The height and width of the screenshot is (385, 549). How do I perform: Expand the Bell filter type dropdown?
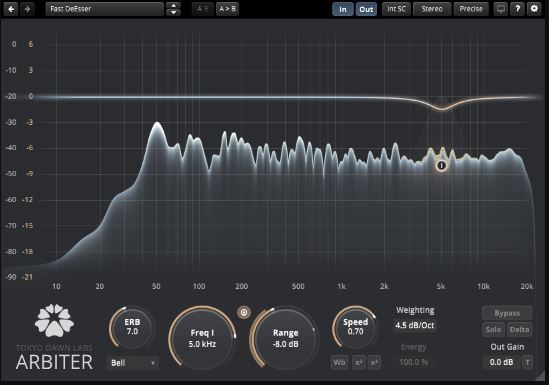133,363
